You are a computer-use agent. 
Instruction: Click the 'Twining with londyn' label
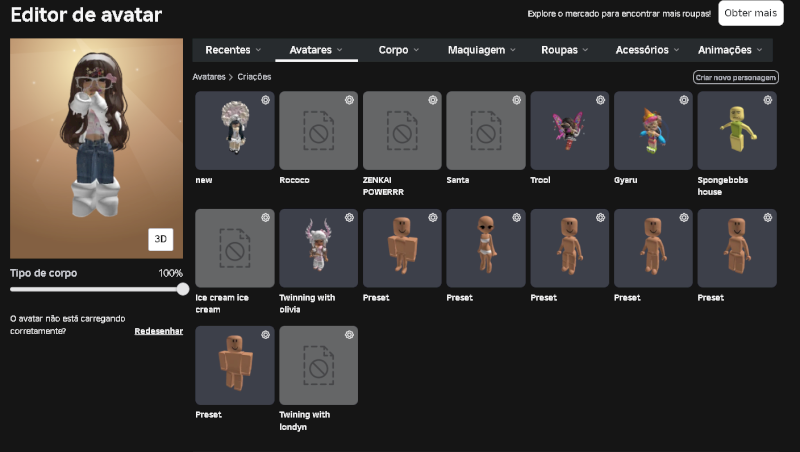coord(305,421)
